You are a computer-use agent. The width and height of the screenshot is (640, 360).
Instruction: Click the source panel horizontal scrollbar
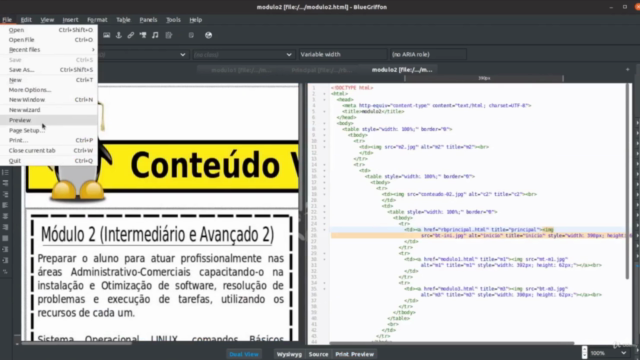pyautogui.click(x=451, y=343)
